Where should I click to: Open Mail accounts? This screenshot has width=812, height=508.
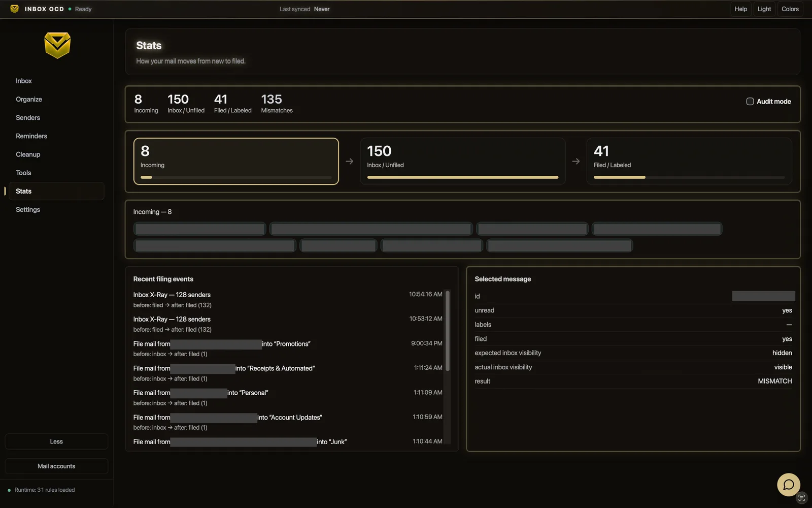coord(56,466)
